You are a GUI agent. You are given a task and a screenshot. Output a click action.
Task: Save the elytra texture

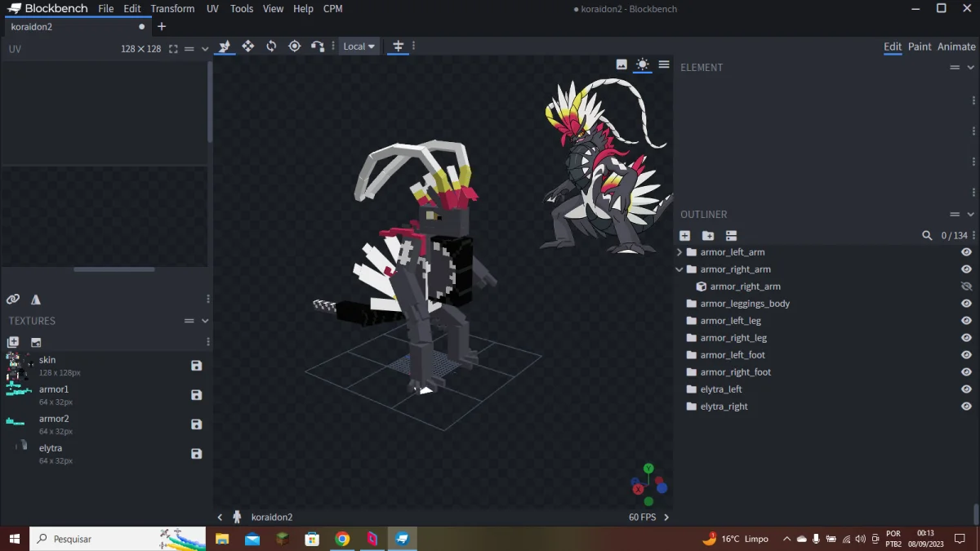(196, 454)
